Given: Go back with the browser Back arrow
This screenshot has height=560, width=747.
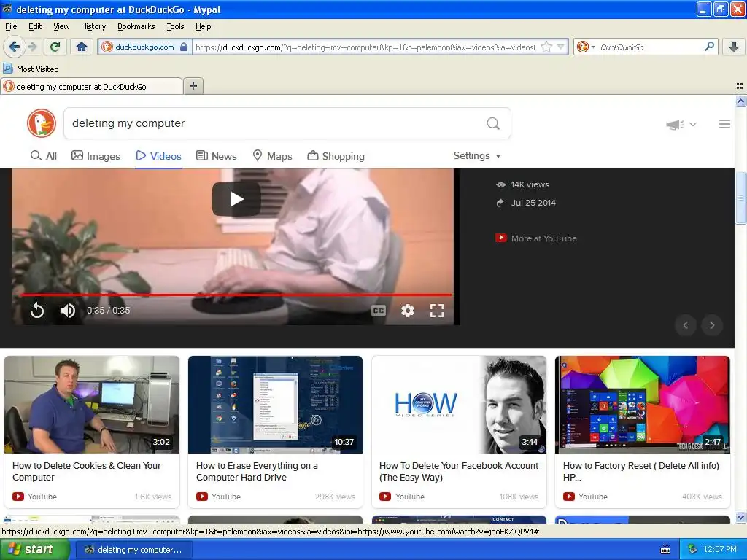Looking at the screenshot, I should point(14,47).
